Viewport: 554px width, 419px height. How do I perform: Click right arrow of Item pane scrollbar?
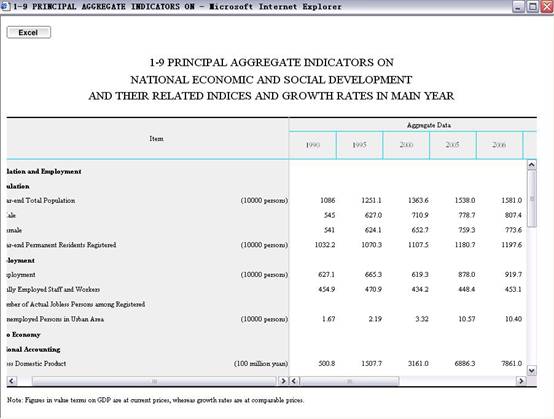(x=283, y=381)
